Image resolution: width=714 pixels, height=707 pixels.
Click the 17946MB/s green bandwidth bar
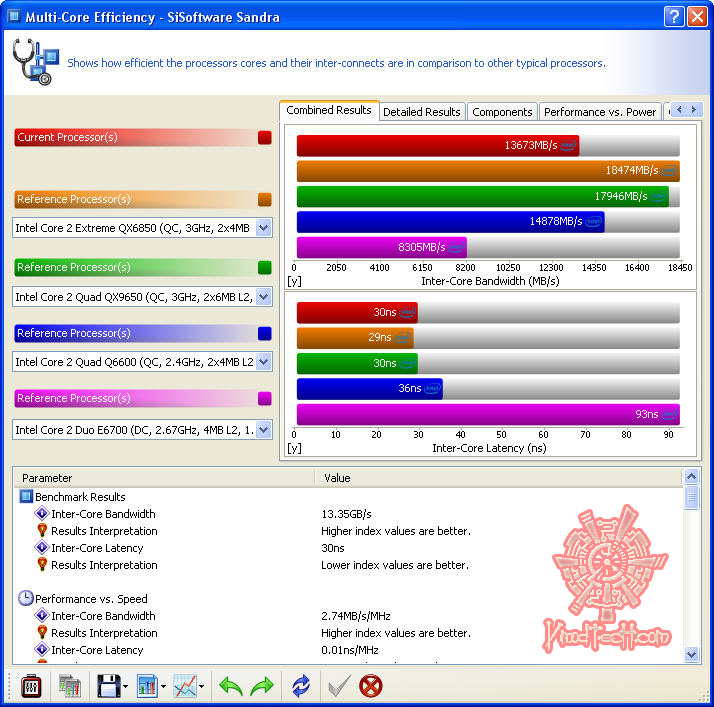(483, 196)
